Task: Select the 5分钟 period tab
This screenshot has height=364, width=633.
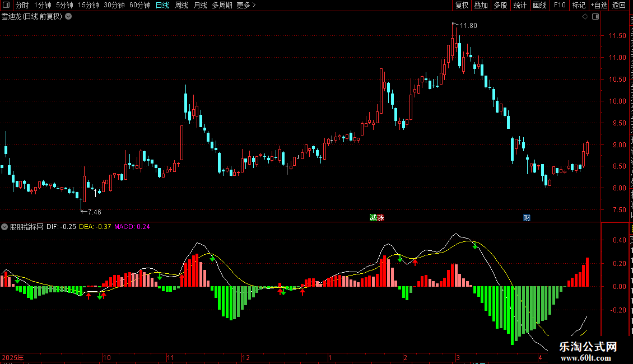Action: point(64,5)
